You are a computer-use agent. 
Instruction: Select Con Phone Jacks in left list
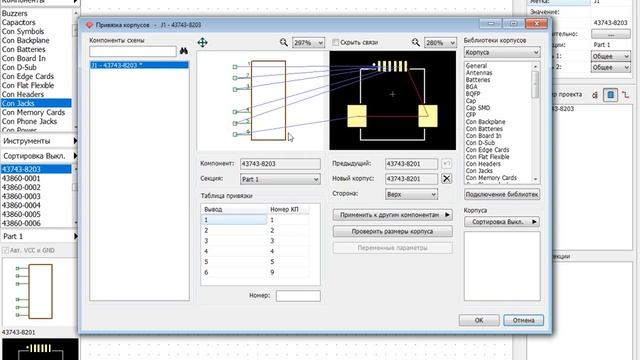(x=29, y=121)
